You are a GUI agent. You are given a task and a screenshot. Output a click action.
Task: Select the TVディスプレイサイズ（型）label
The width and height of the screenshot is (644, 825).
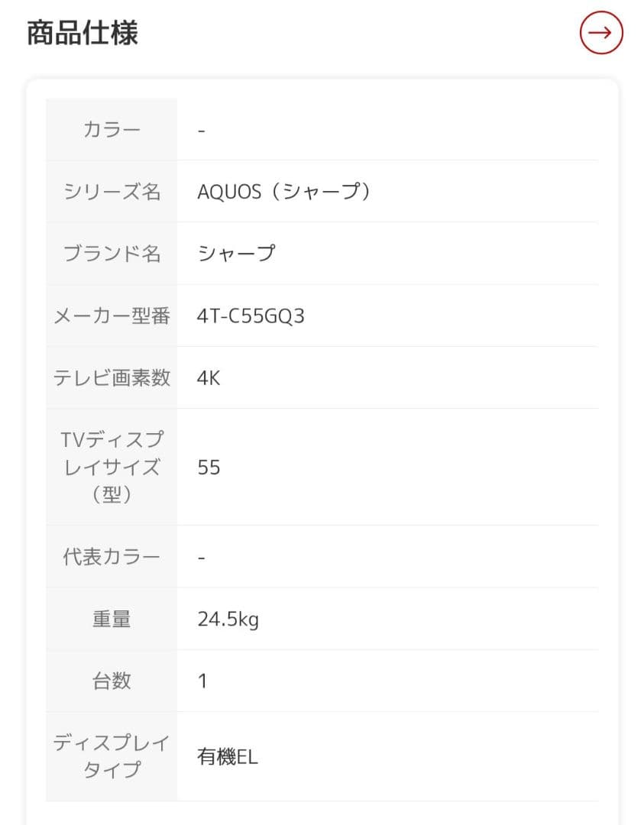click(112, 467)
